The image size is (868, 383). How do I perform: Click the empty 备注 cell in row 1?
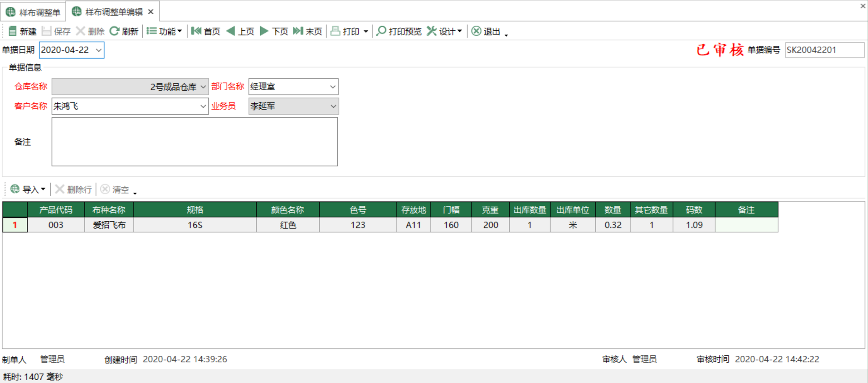[x=747, y=225]
